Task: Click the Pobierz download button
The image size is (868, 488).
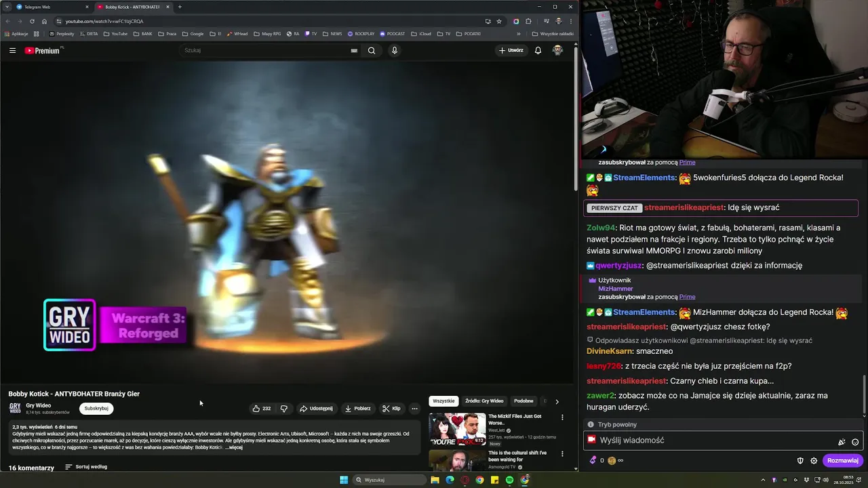Action: pyautogui.click(x=357, y=409)
